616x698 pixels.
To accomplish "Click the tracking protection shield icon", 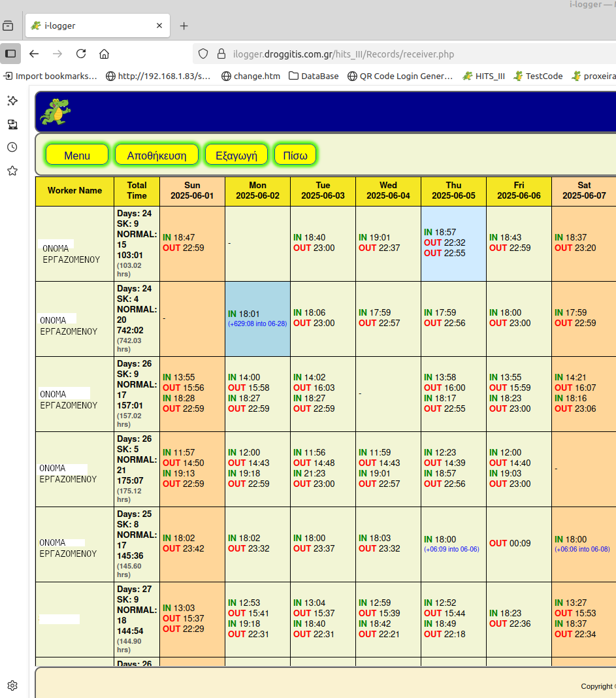I will (203, 54).
